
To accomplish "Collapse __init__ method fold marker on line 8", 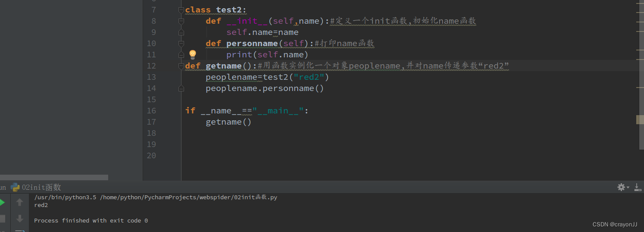I will [x=181, y=21].
